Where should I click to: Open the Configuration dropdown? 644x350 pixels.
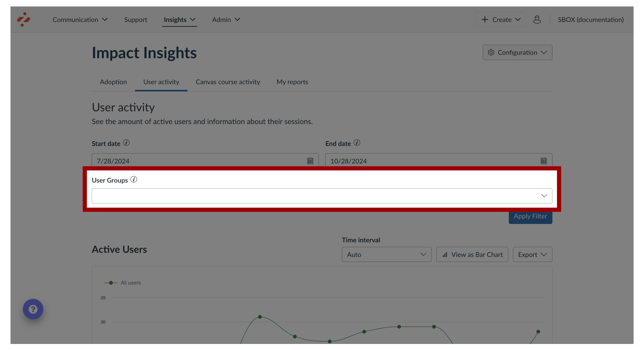516,52
